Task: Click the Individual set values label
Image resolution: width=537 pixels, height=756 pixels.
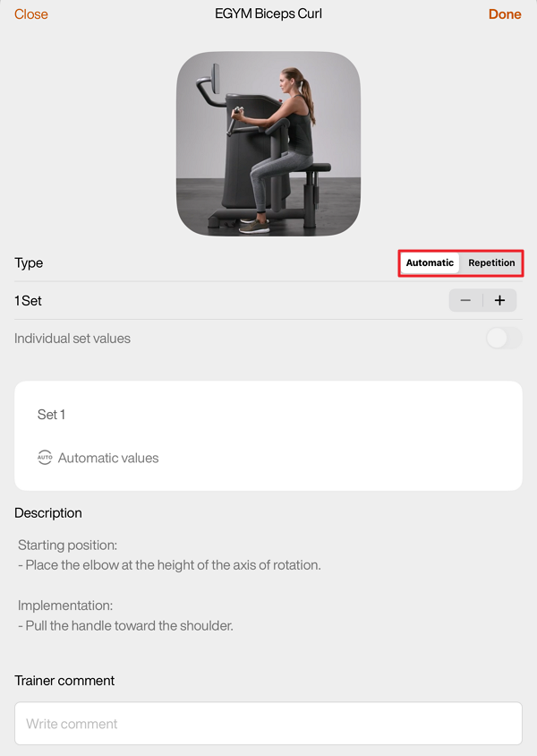Action: pos(72,339)
